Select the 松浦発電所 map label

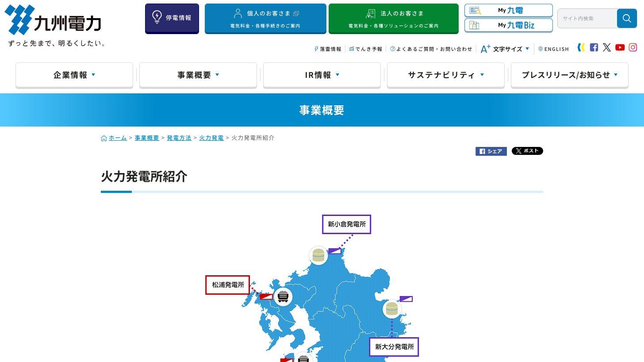point(228,285)
